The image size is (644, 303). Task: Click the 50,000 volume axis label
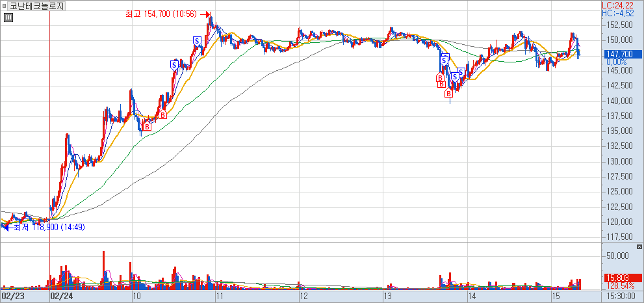tap(618, 256)
